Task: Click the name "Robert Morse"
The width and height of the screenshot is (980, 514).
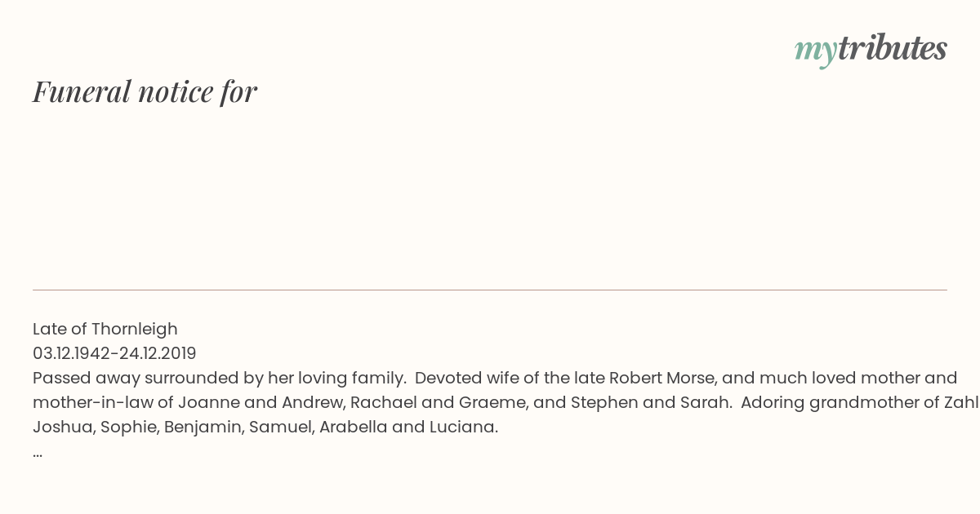Action: (x=661, y=378)
